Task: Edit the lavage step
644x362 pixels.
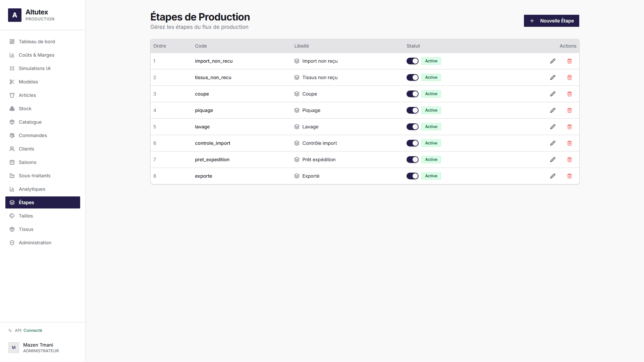Action: [x=553, y=127]
